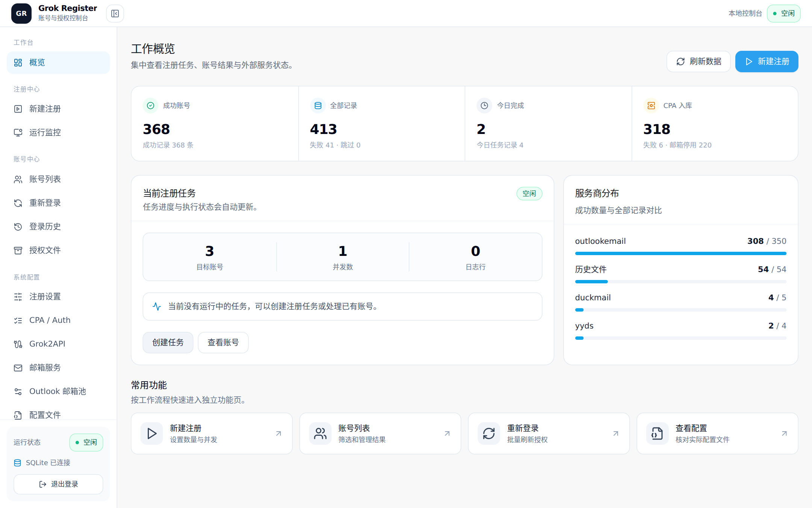Click the 创建任务 button
812x508 pixels.
click(168, 342)
